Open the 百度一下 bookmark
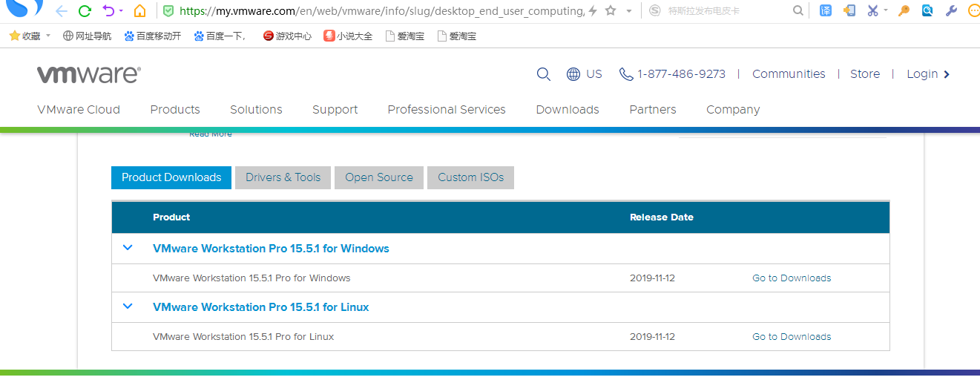Screen dimensions: 980x380 [221, 36]
